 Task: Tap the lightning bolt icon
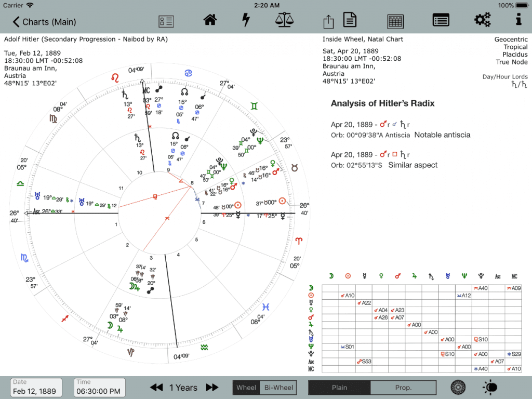coord(246,20)
